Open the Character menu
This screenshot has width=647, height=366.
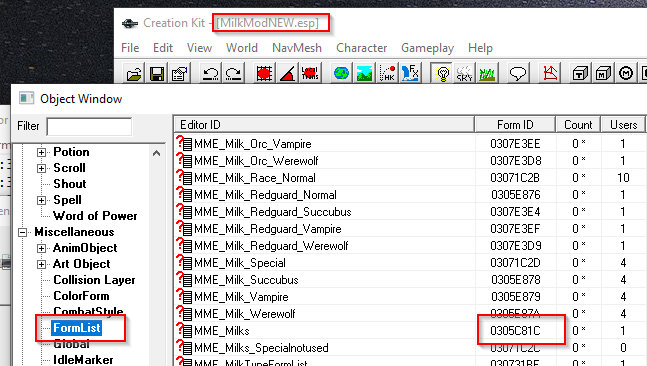click(x=361, y=48)
